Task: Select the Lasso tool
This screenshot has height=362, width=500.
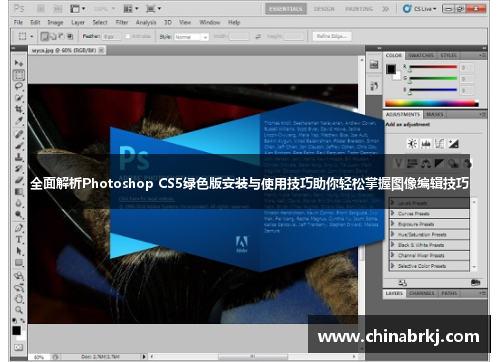Action: [19, 86]
